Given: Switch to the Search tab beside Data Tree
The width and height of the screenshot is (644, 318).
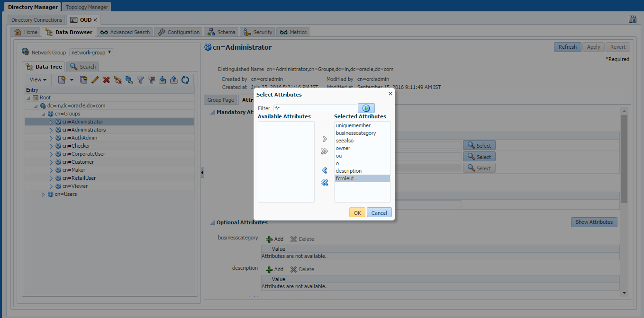Looking at the screenshot, I should (83, 67).
